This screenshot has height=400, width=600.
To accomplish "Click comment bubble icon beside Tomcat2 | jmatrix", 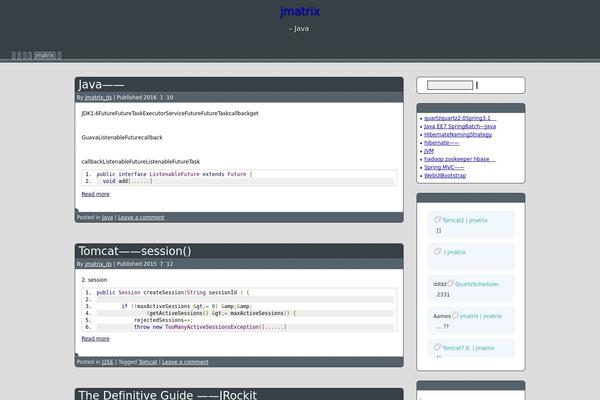I will click(x=437, y=219).
